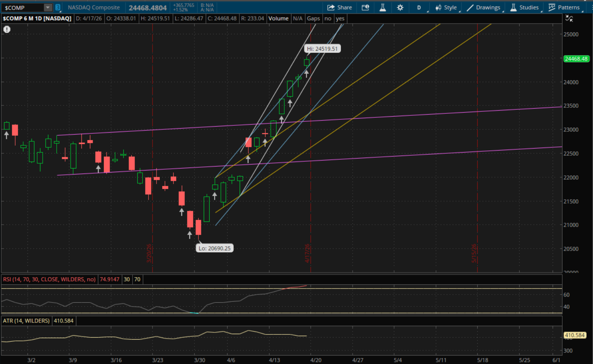This screenshot has width=593, height=364.
Task: Click the RSI study label
Action: point(49,279)
